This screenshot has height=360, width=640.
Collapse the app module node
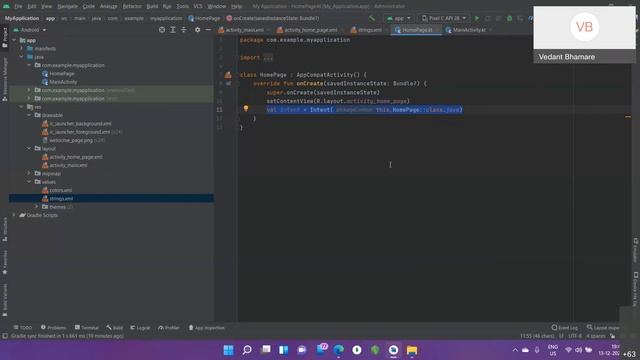14,40
